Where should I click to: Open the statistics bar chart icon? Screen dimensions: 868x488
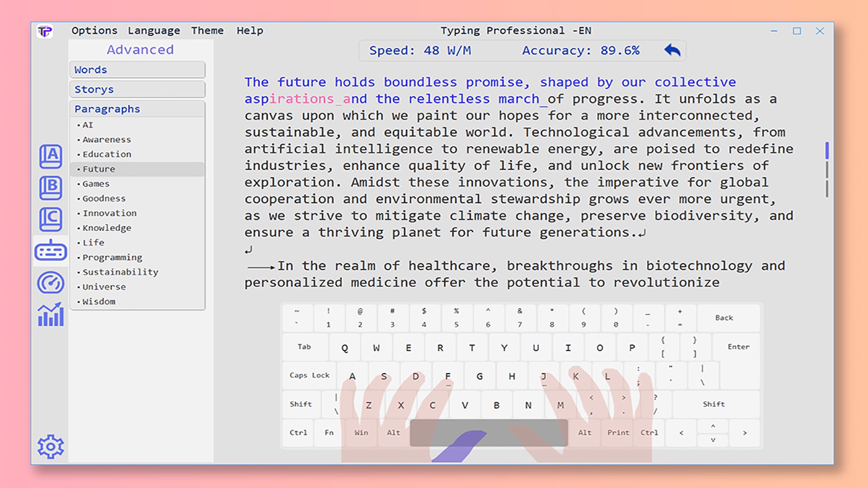(x=51, y=315)
